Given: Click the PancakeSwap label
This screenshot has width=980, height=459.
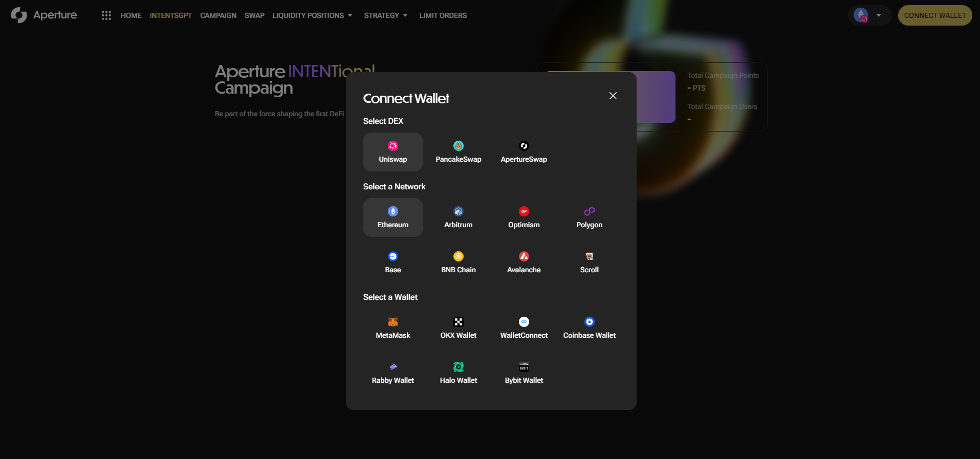Looking at the screenshot, I should click(459, 159).
